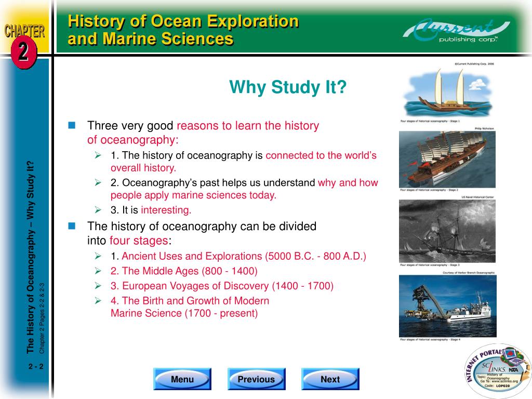This screenshot has height=399, width=532.
Task: Click the blue square bullet beside 'The history of oceanography can'
Action: pyautogui.click(x=72, y=226)
